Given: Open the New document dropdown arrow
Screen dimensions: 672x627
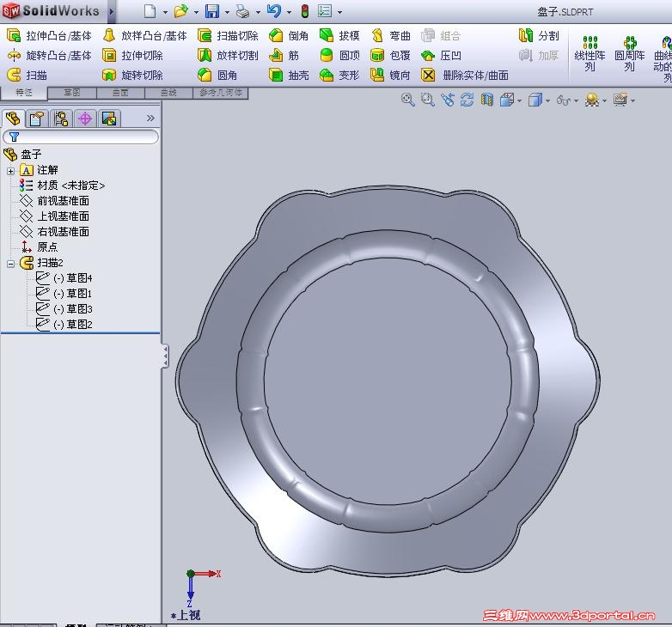Looking at the screenshot, I should pos(165,12).
